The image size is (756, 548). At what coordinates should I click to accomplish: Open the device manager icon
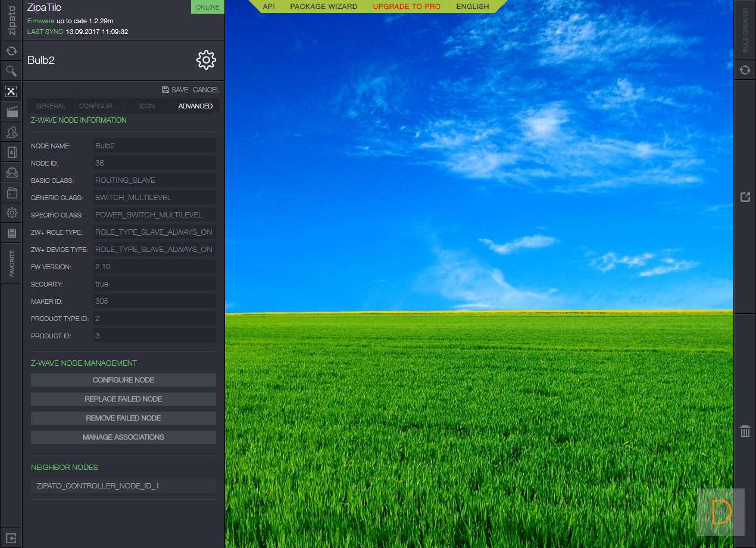11,91
